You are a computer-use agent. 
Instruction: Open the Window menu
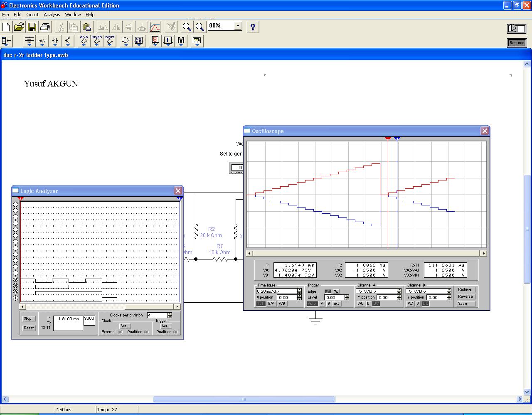tap(73, 15)
